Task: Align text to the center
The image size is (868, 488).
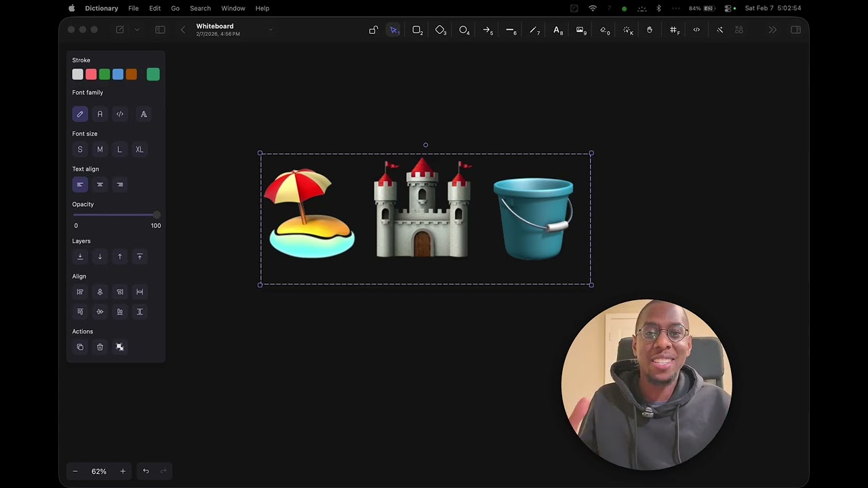Action: tap(100, 184)
